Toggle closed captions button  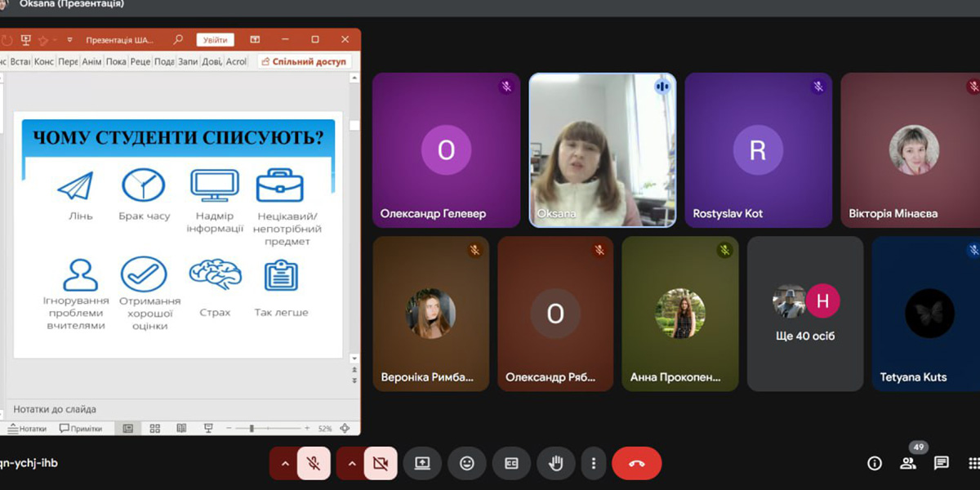click(x=512, y=463)
